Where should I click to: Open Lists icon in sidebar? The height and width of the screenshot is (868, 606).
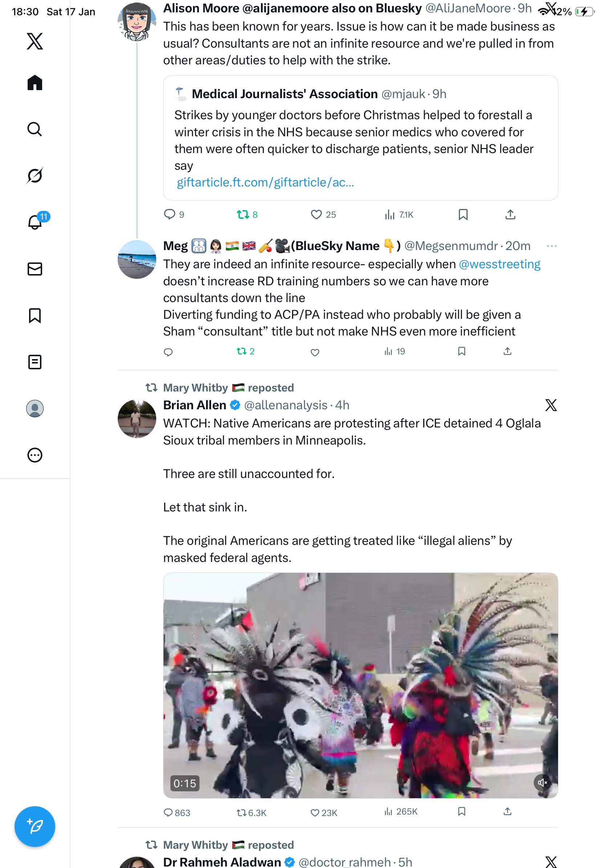[x=35, y=362]
